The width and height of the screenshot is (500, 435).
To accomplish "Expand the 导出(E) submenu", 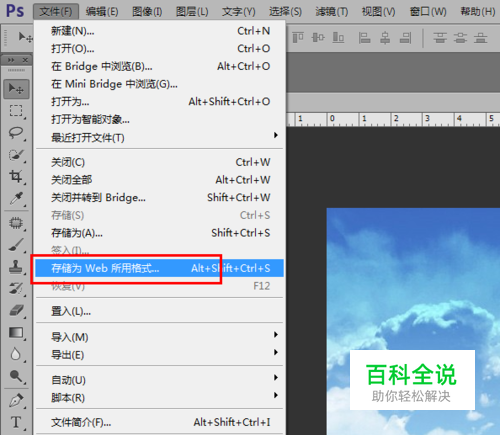I will [x=276, y=352].
